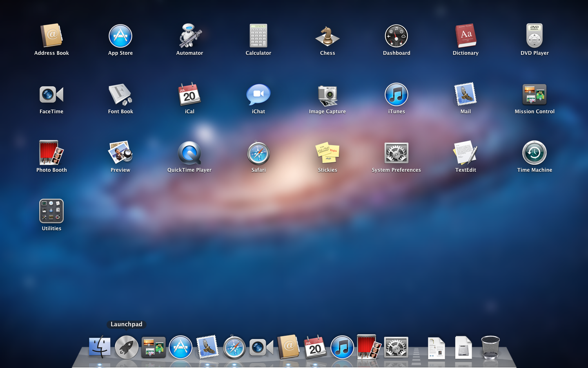Viewport: 588px width, 368px height.
Task: Expand the Utilities folder
Action: click(51, 211)
